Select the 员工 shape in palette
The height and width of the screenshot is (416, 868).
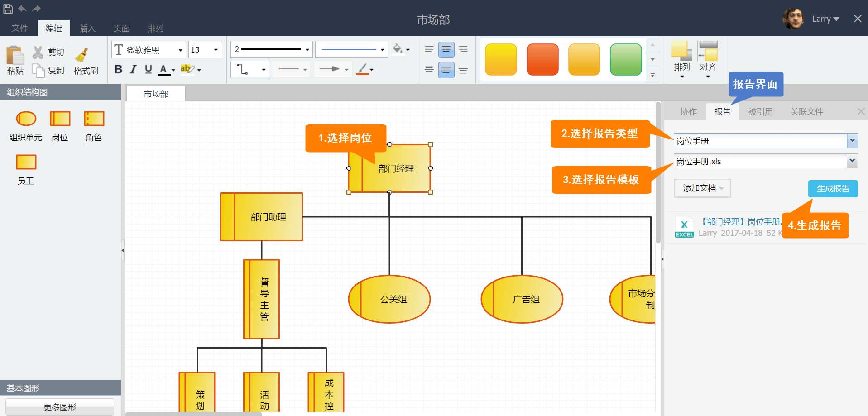[26, 162]
